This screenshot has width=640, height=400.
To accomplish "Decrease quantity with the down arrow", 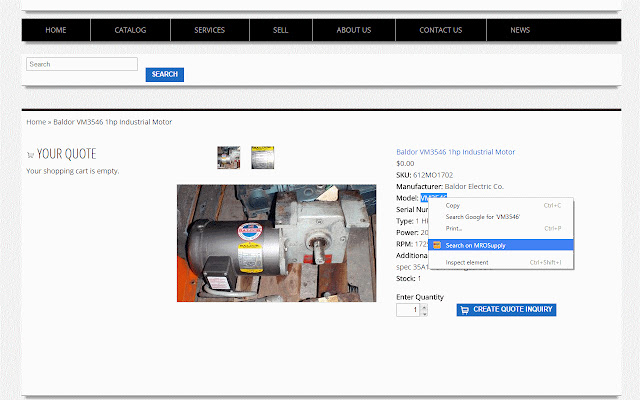I will [x=424, y=313].
